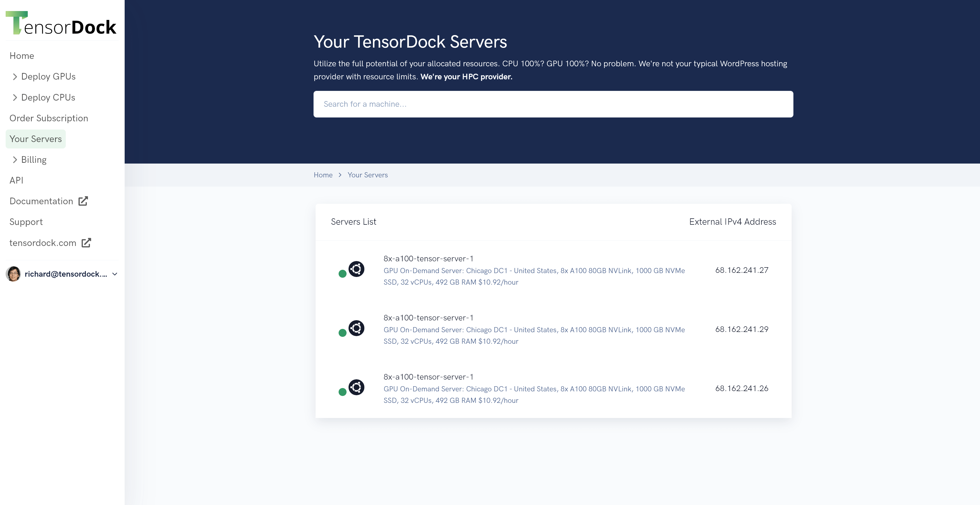The width and height of the screenshot is (980, 505).
Task: Click Your TensorDock Servers heading
Action: (x=410, y=42)
